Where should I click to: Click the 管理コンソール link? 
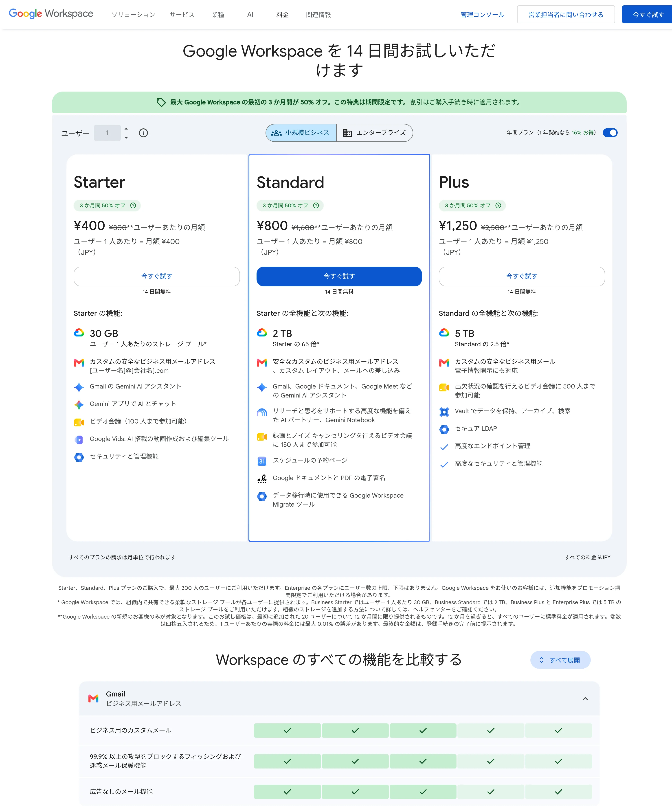(x=482, y=15)
